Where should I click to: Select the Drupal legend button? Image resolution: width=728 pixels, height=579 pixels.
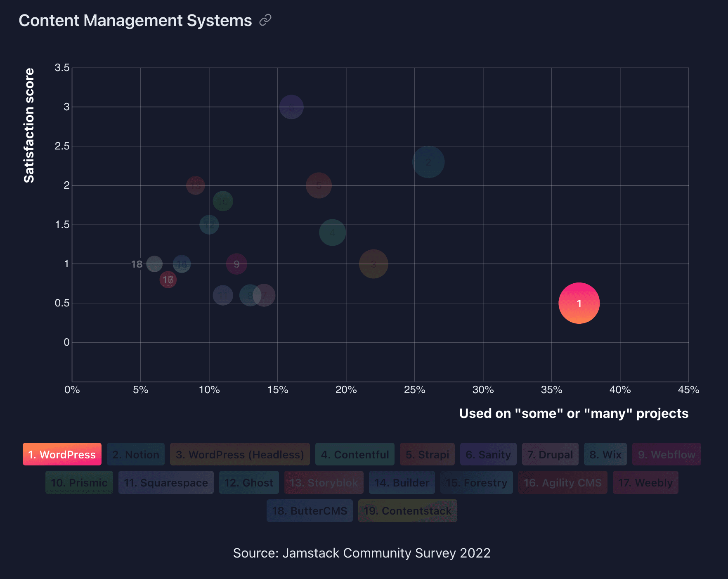550,454
